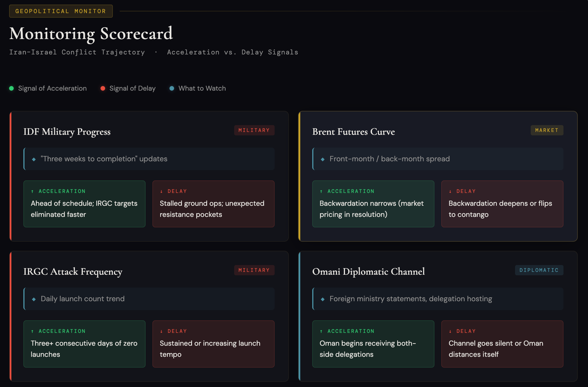Open the IRGC Attack Frequency card title
Image resolution: width=588 pixels, height=387 pixels.
click(x=73, y=272)
